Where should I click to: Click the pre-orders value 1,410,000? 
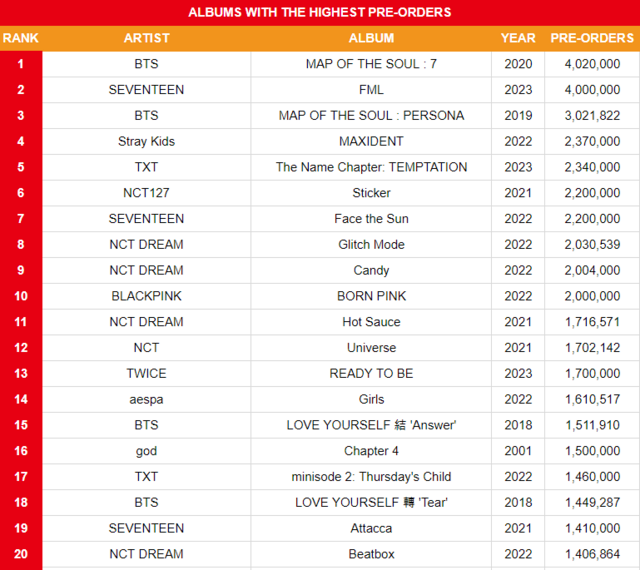592,528
